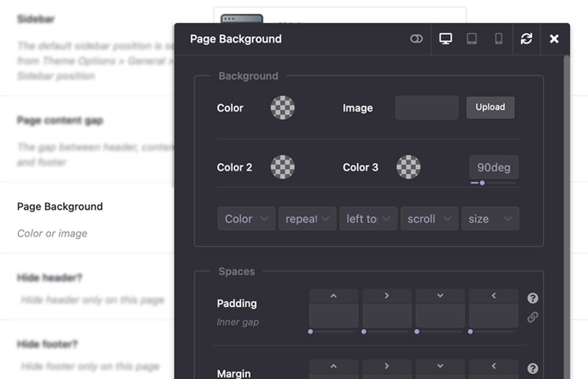Expand the Color type dropdown
Image resolution: width=588 pixels, height=379 pixels.
[x=246, y=219]
